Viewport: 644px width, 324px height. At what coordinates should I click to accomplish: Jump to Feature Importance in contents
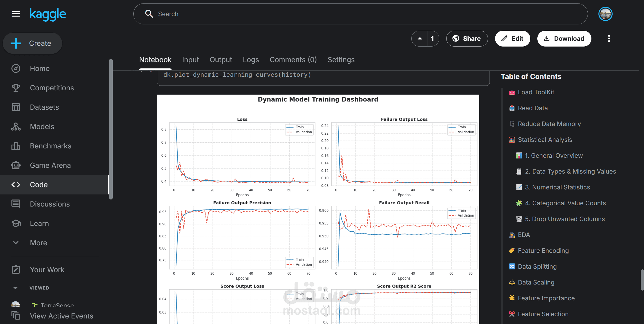coord(546,298)
